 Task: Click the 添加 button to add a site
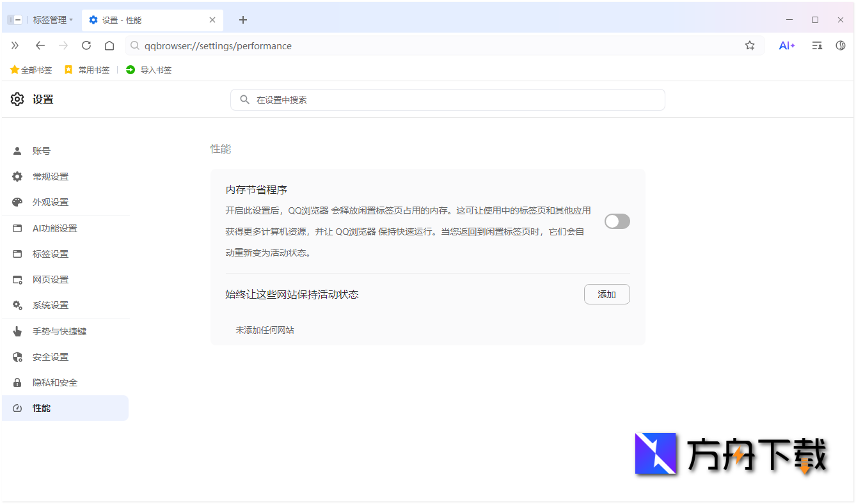[x=606, y=294]
